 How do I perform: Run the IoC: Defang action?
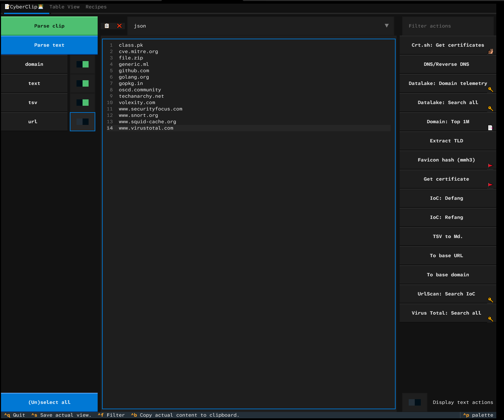(x=446, y=198)
